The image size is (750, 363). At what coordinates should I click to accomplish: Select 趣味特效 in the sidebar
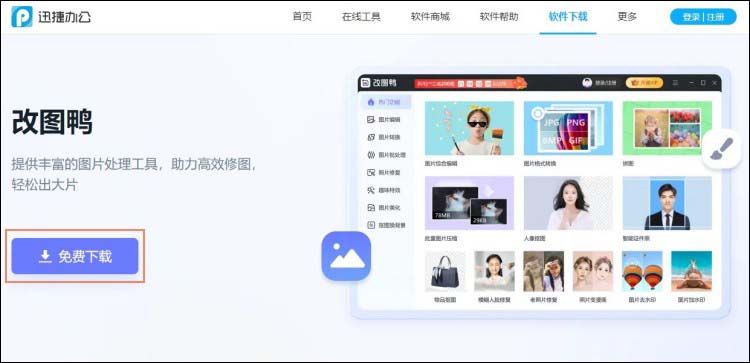point(384,190)
